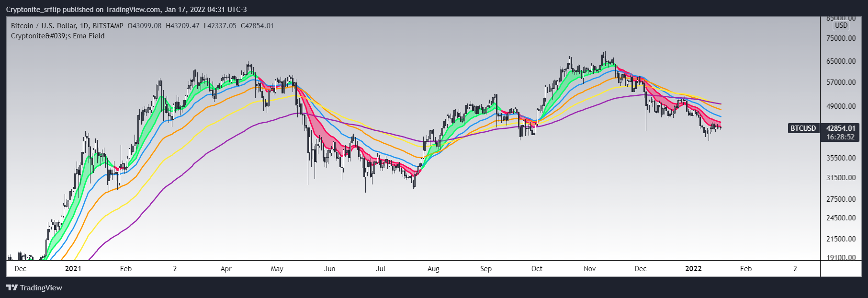Click the 2021 year label on time axis
Viewport: 868px width, 298px height.
pyautogui.click(x=73, y=269)
